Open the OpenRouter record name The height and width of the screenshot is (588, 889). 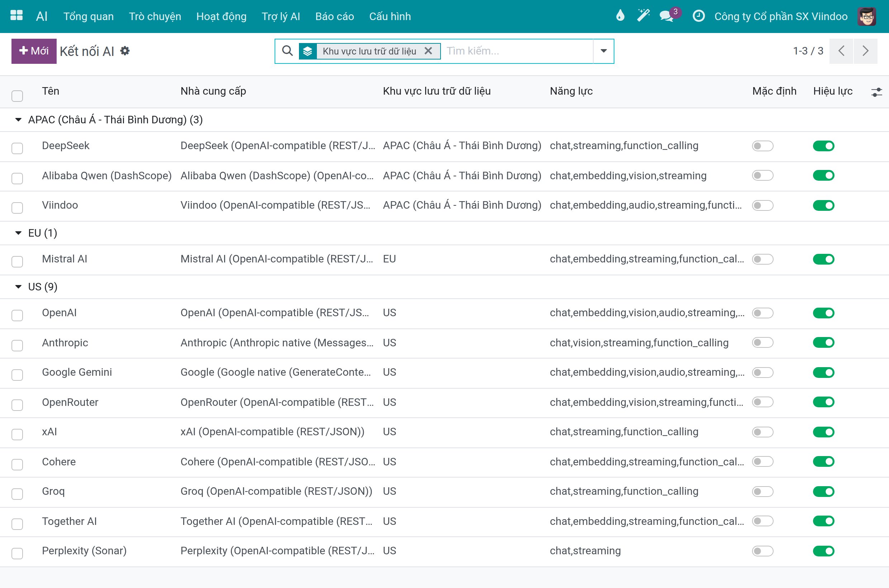pos(70,402)
